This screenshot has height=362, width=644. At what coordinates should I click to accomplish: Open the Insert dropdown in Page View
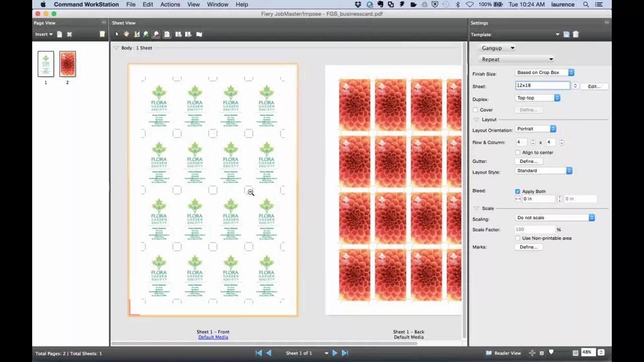[x=44, y=34]
